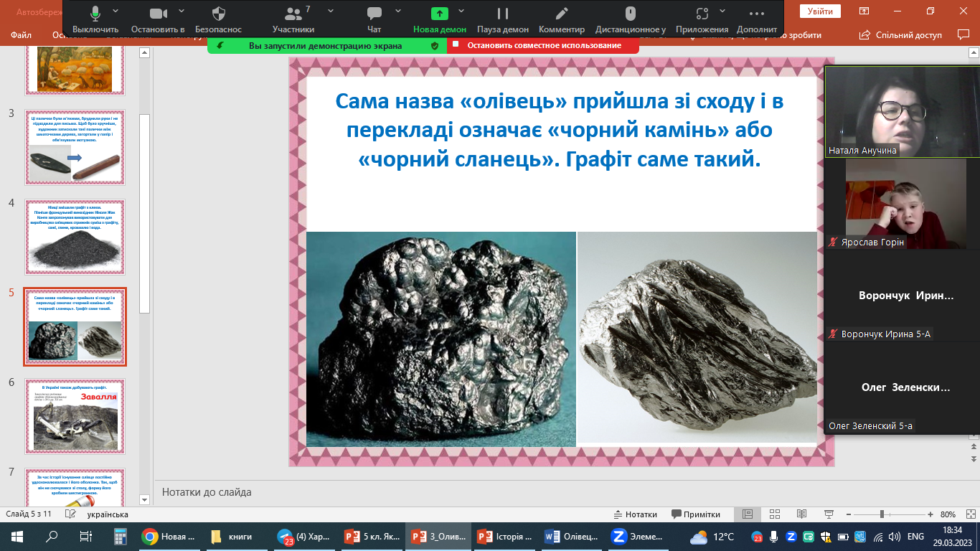This screenshot has height=551, width=980.
Task: Click the zoom slider in status bar
Action: [x=882, y=514]
